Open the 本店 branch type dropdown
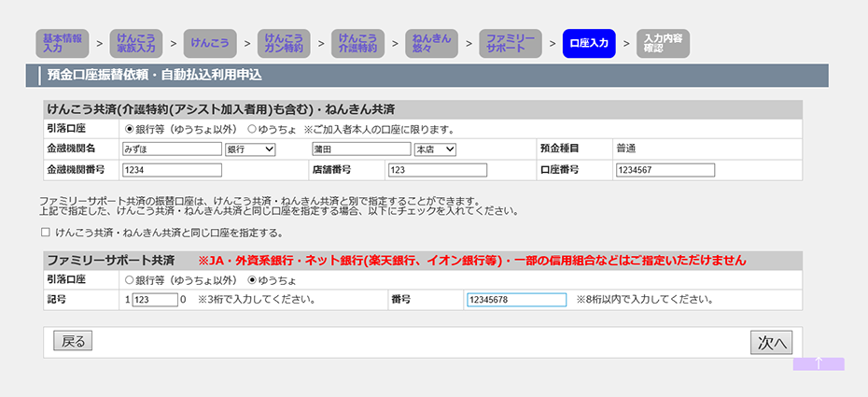 (x=436, y=149)
